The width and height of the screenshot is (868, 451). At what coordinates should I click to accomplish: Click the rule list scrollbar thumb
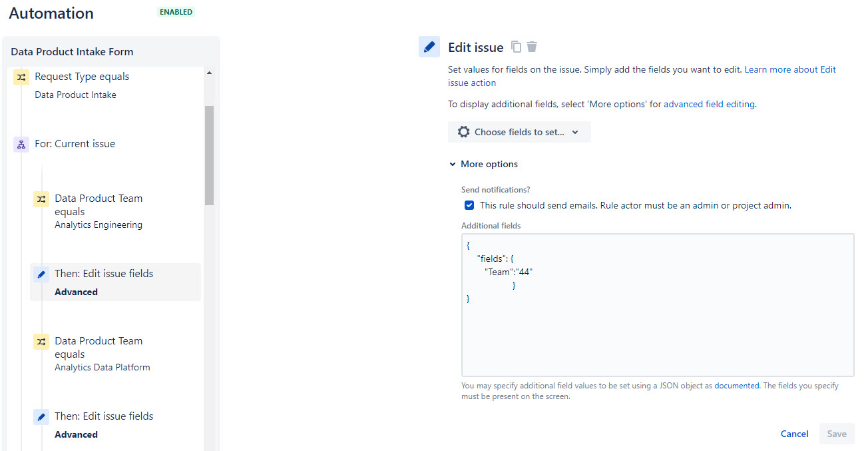pyautogui.click(x=209, y=155)
